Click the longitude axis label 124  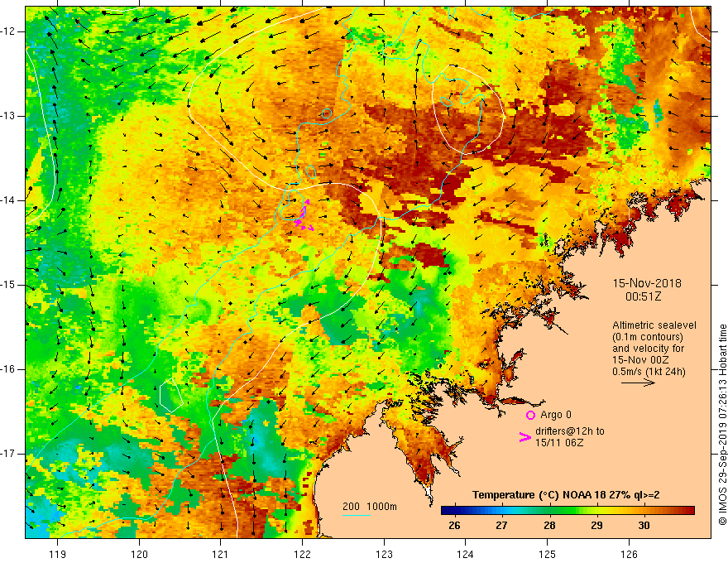(x=466, y=554)
